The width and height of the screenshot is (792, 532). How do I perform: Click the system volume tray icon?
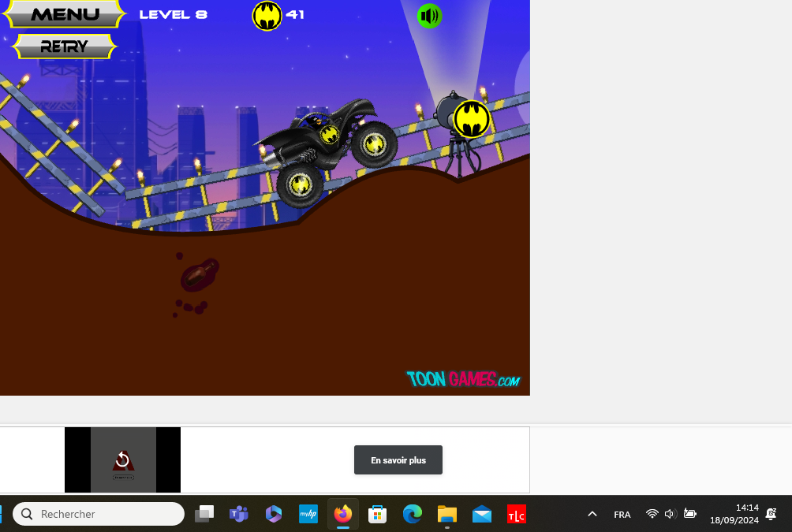(x=671, y=514)
